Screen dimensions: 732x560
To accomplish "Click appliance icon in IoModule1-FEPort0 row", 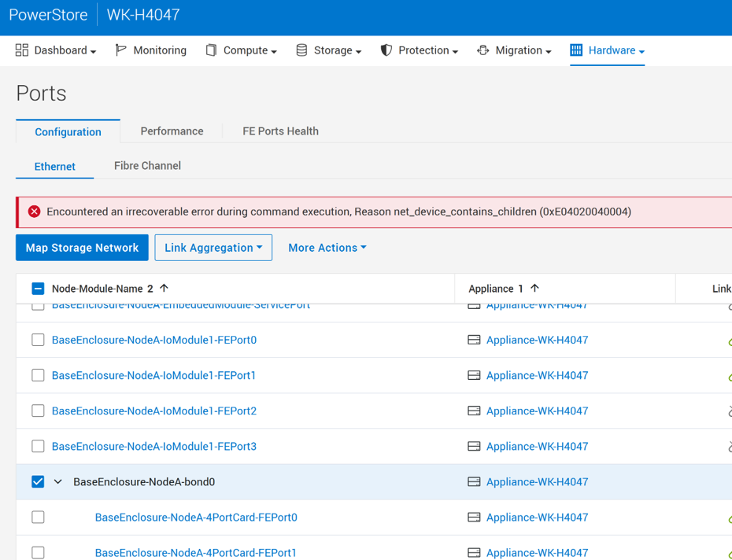I will pos(474,340).
